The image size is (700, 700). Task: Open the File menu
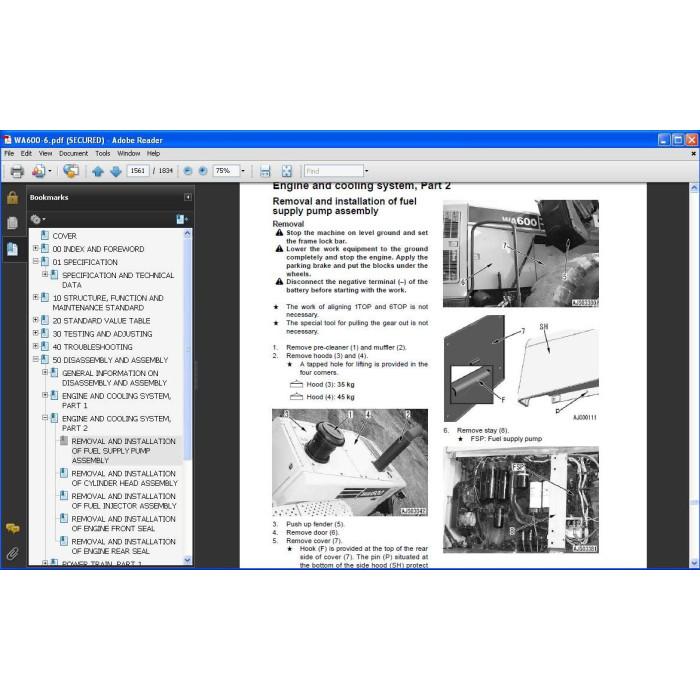point(9,153)
